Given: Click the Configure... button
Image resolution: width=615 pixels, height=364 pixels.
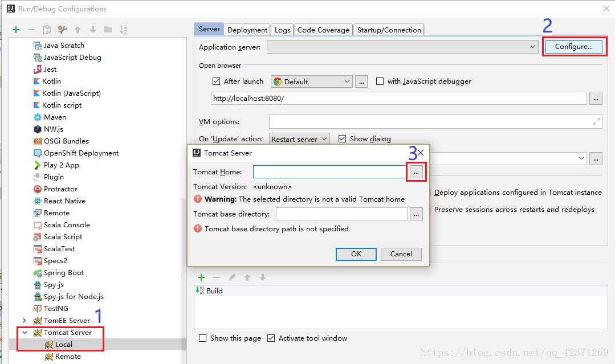Looking at the screenshot, I should 573,47.
